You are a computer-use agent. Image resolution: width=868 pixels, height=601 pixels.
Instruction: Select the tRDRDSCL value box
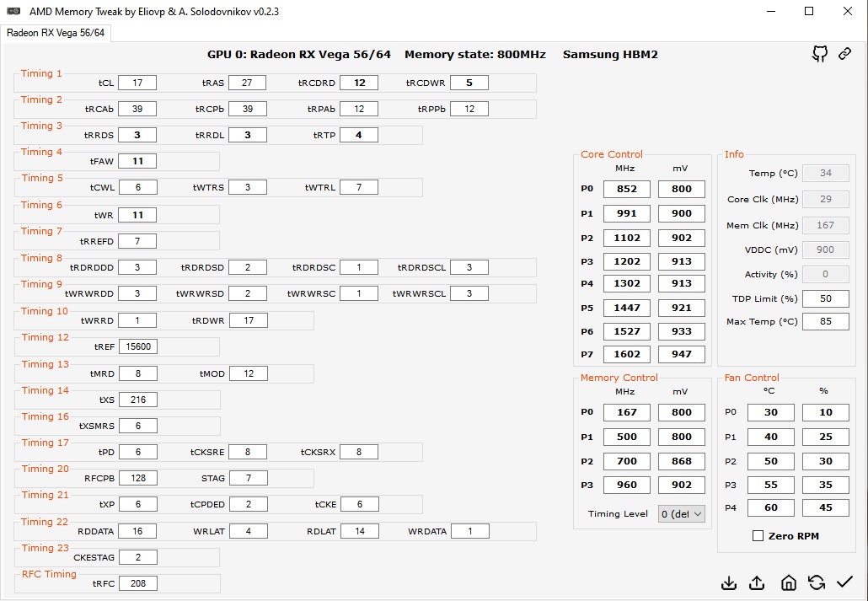(469, 267)
